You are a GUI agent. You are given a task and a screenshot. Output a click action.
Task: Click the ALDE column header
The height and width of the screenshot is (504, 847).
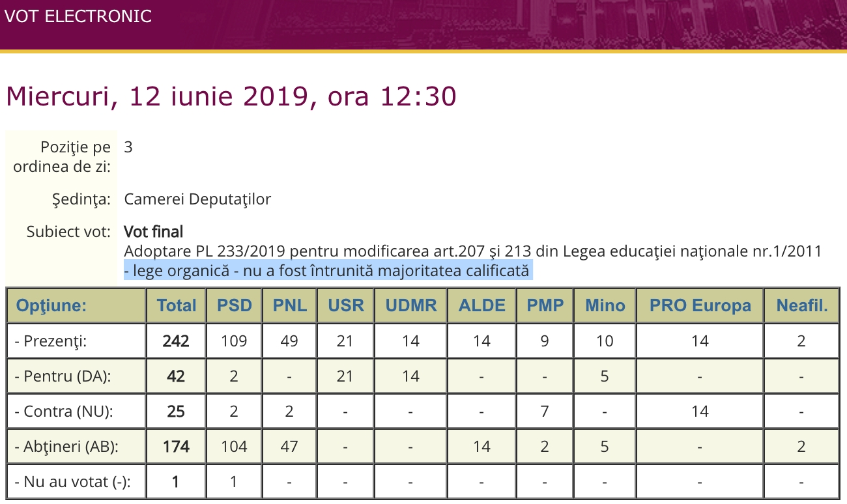tap(481, 305)
